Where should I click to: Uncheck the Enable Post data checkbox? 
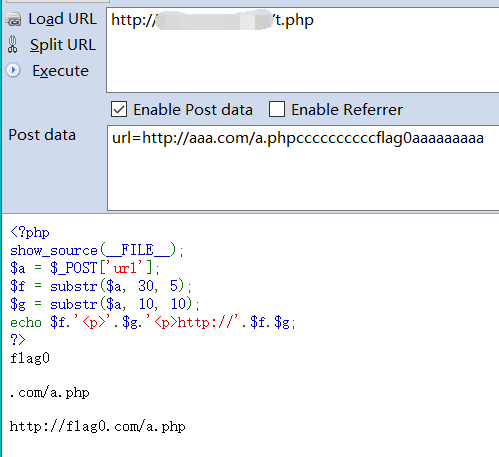point(119,109)
